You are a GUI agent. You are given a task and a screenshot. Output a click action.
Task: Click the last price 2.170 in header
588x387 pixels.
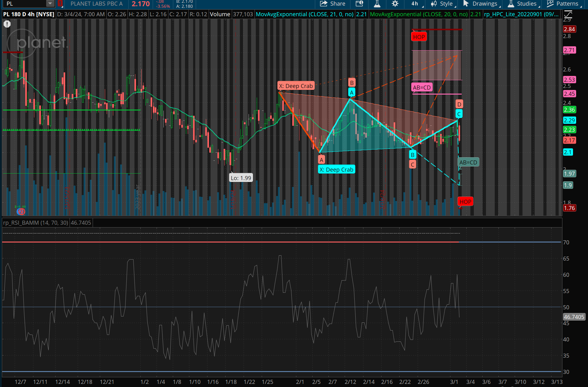click(x=141, y=4)
